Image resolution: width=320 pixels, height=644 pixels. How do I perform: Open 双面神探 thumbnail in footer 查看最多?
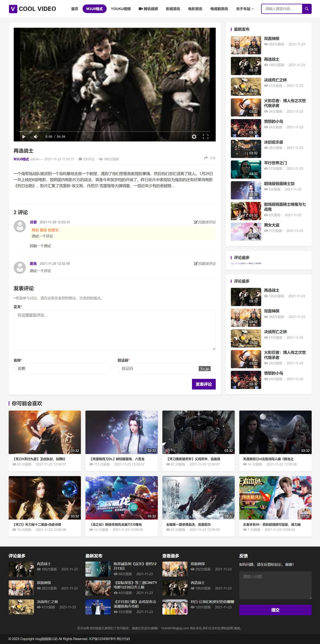175,569
